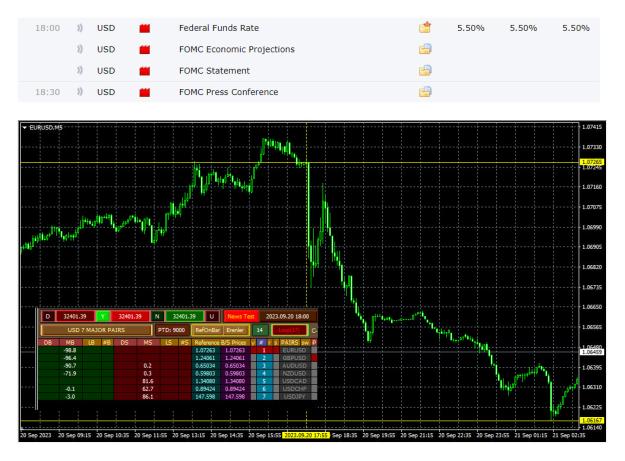Click the blue number 6 cell for USDCHF

[264, 388]
